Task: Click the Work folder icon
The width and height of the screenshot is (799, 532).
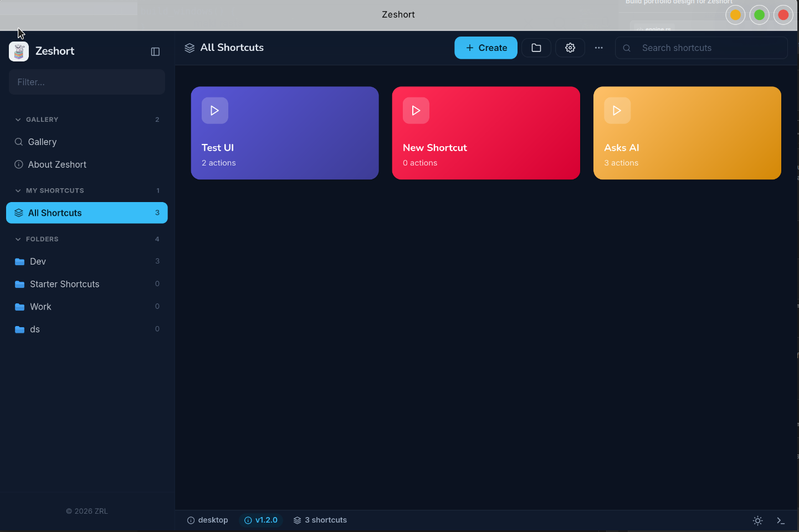Action: pos(20,307)
